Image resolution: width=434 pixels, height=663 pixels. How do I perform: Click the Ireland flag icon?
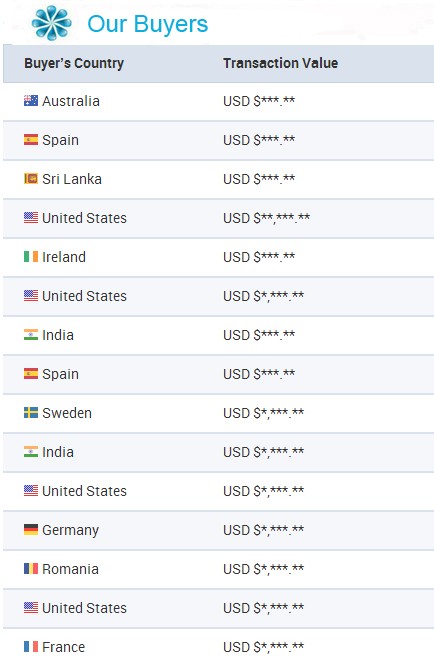31,256
